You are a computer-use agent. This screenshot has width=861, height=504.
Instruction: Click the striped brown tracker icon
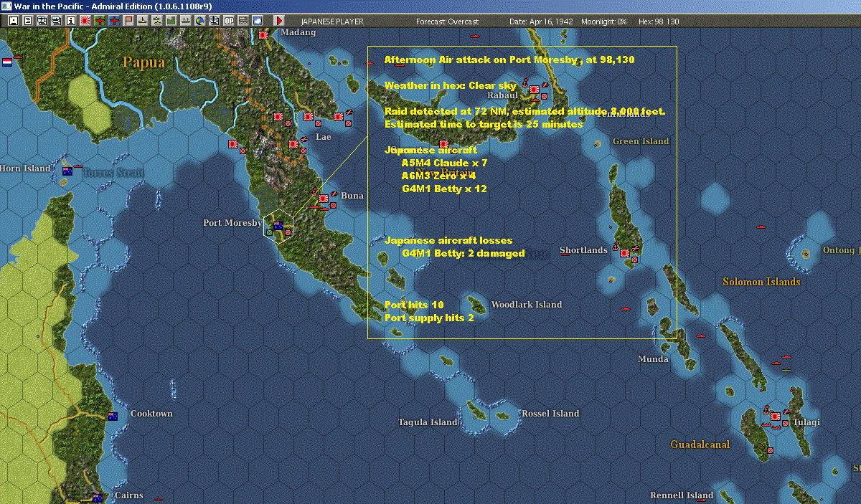[243, 21]
